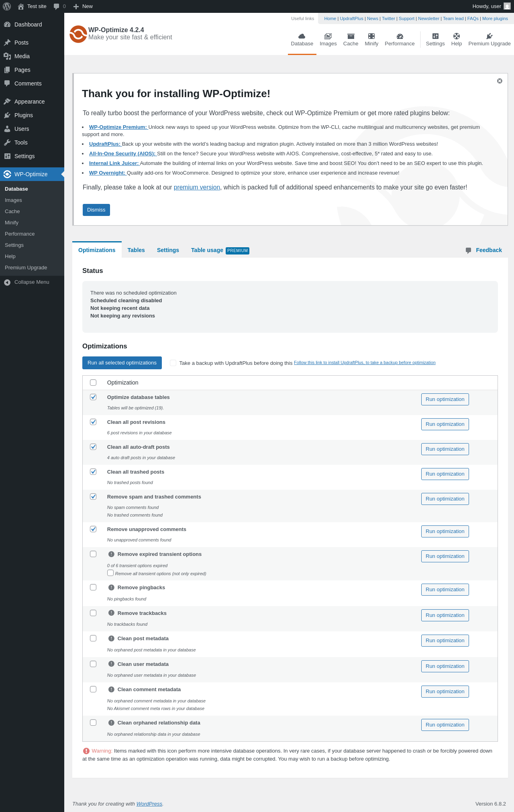Enable UpdraftPlus backup before optimizing checkbox
This screenshot has width=514, height=812.
coord(173,363)
